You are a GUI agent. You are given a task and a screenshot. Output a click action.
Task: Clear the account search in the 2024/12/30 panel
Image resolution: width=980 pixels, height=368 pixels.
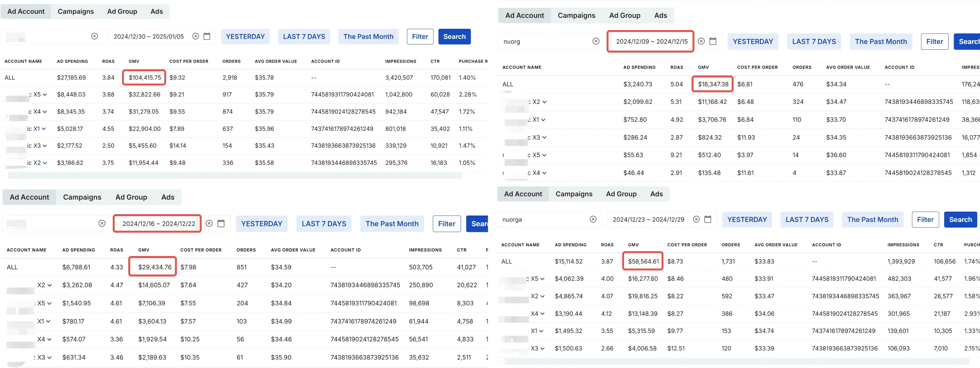click(94, 36)
